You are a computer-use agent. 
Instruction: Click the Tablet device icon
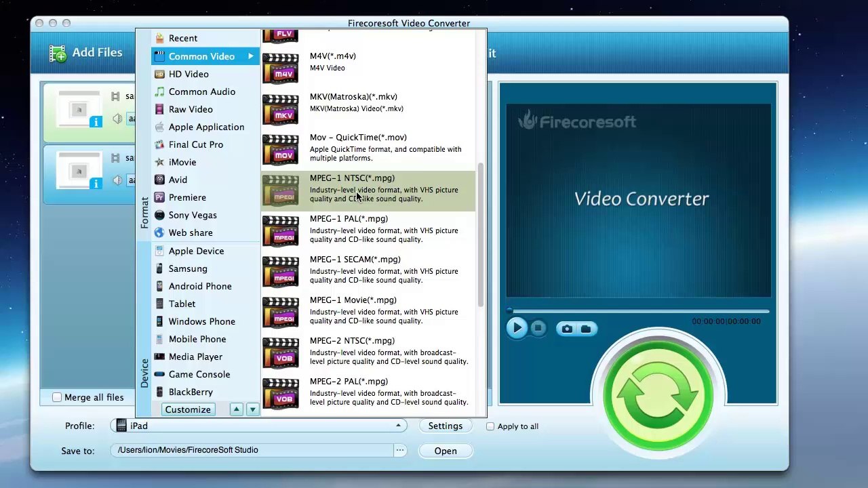tap(159, 304)
